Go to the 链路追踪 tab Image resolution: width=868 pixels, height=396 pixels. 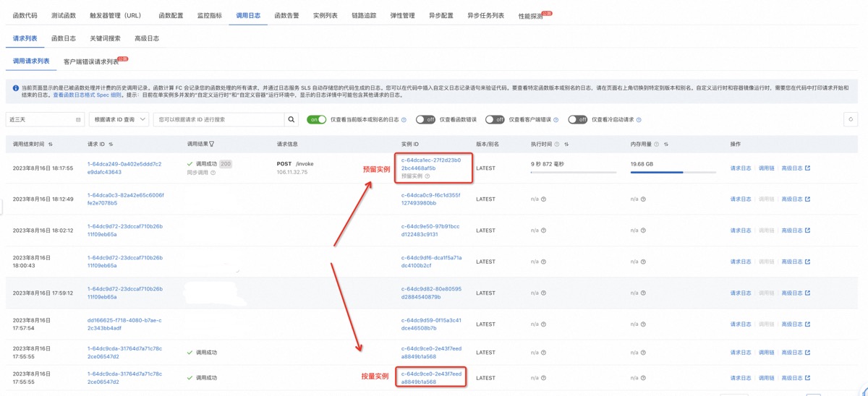point(364,15)
